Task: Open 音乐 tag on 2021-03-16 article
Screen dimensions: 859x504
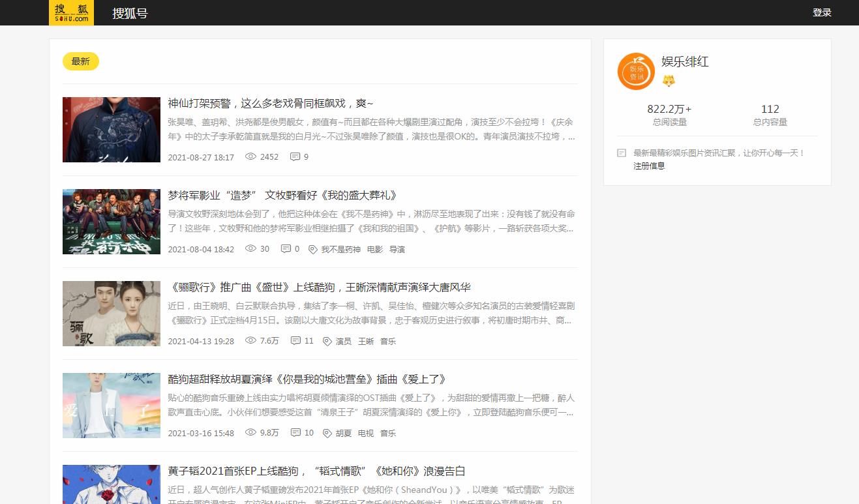Action: [x=388, y=433]
